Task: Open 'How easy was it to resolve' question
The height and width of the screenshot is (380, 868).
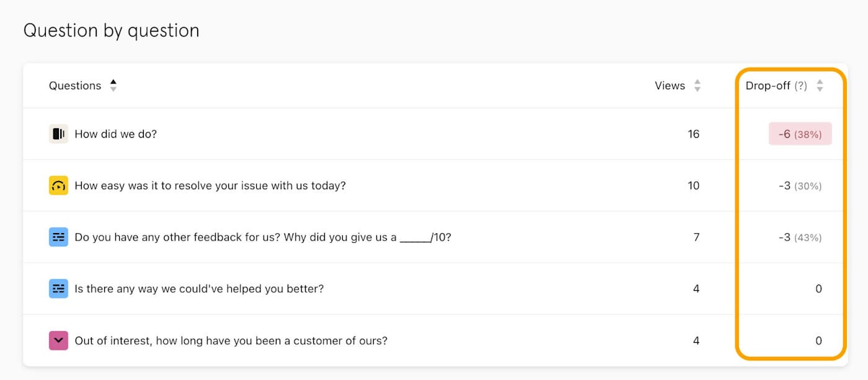Action: 210,185
